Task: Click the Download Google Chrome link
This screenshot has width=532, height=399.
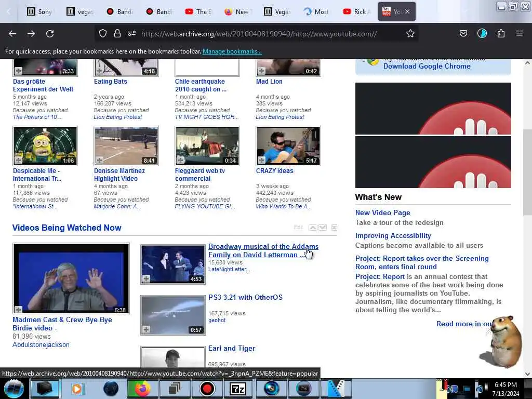Action: pyautogui.click(x=427, y=66)
